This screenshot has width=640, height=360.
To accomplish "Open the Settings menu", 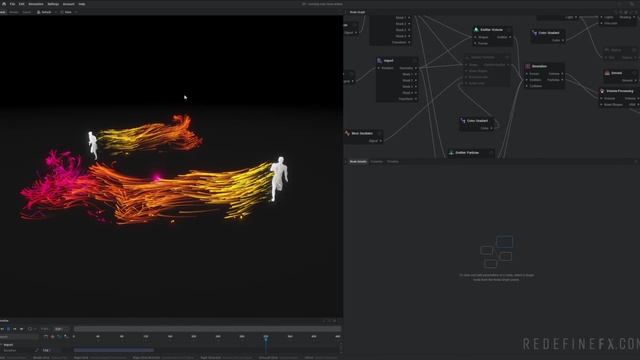I will [x=53, y=4].
